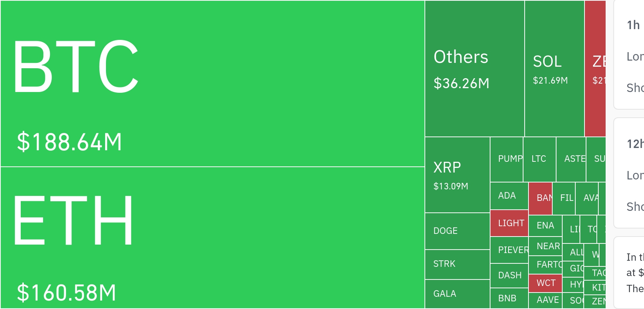Select the ETH $160.58M tile

tap(212, 238)
